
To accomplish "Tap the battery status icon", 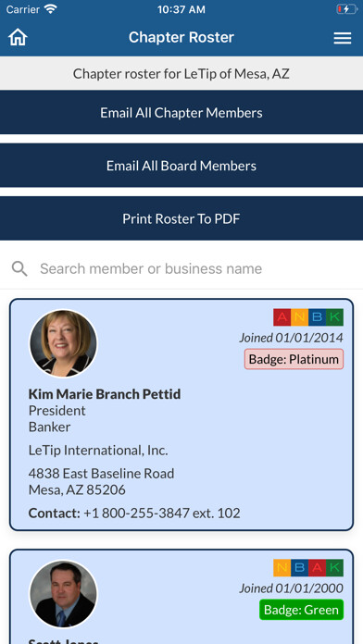I will coord(347,9).
